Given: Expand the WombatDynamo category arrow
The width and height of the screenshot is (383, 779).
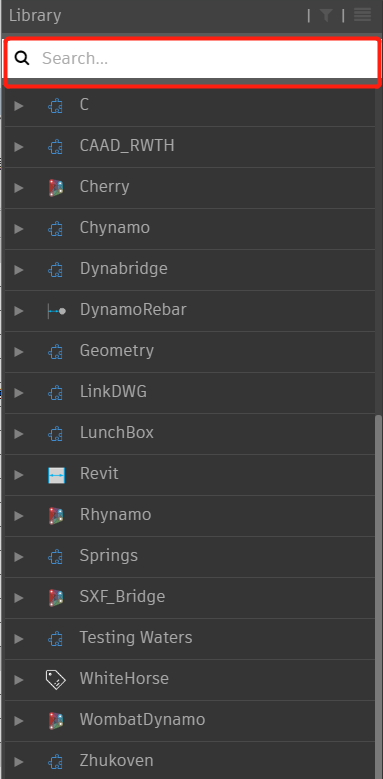Looking at the screenshot, I should click(19, 720).
